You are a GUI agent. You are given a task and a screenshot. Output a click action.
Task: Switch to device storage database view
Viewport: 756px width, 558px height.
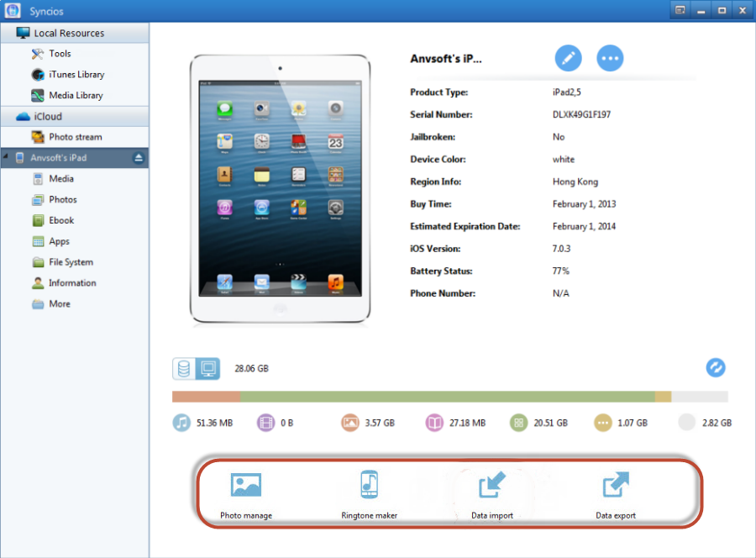coord(184,369)
